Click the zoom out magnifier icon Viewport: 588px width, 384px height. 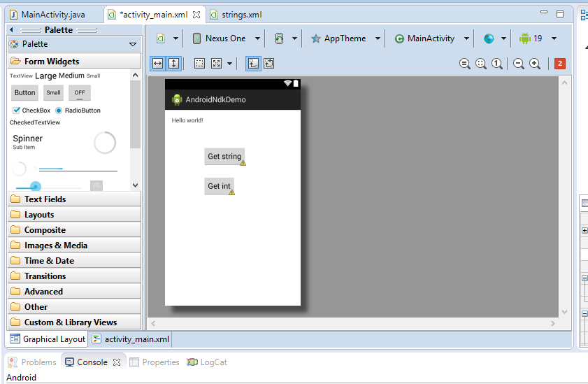(x=519, y=64)
